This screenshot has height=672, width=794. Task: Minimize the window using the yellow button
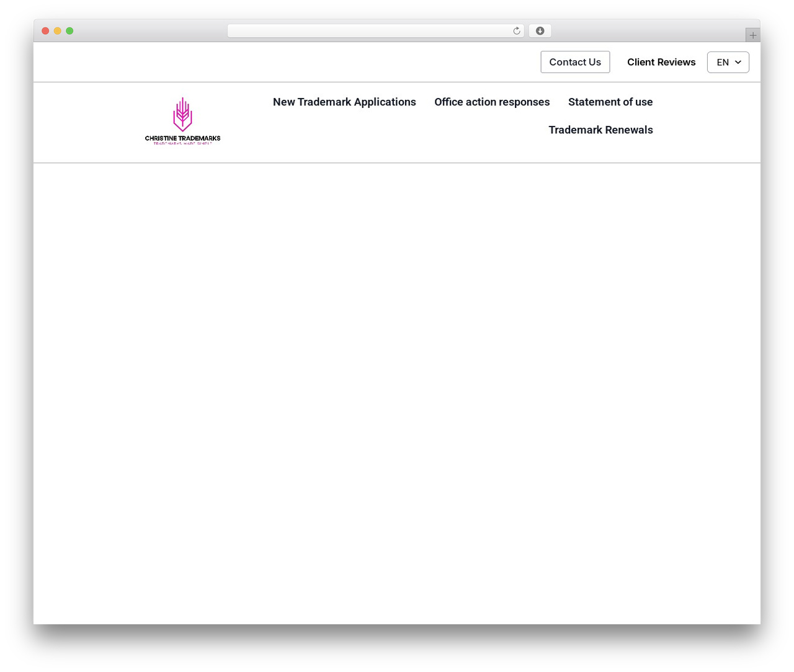pyautogui.click(x=58, y=31)
